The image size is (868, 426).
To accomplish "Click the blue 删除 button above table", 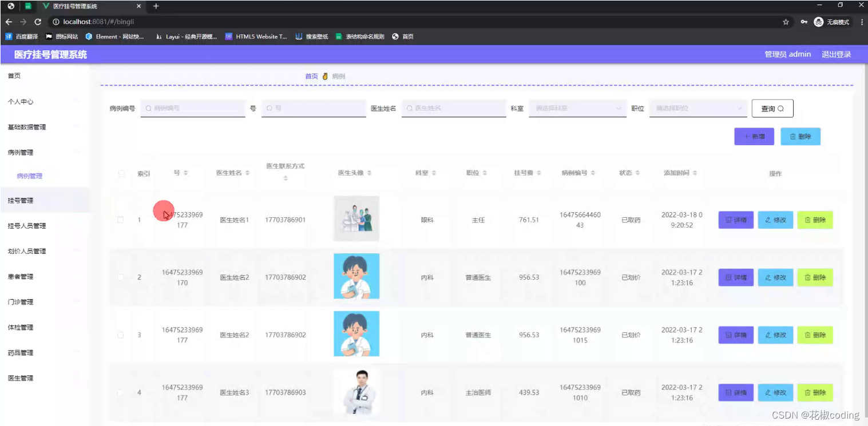I will tap(800, 137).
